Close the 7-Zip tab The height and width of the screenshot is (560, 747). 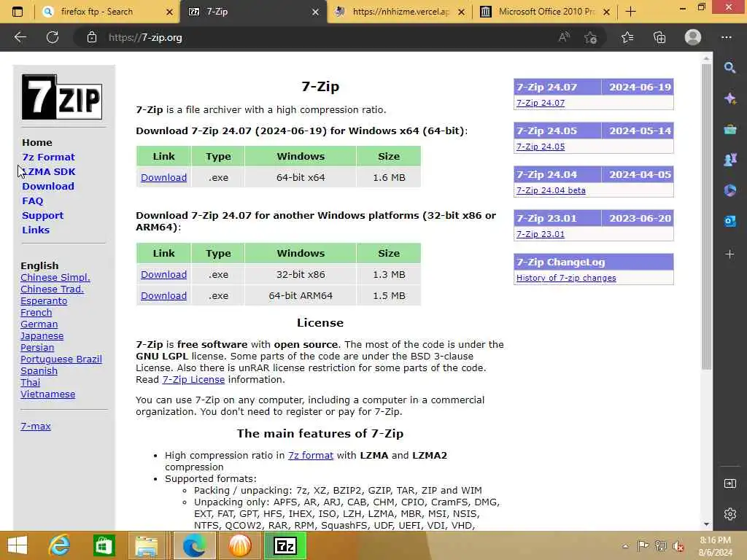(x=315, y=12)
